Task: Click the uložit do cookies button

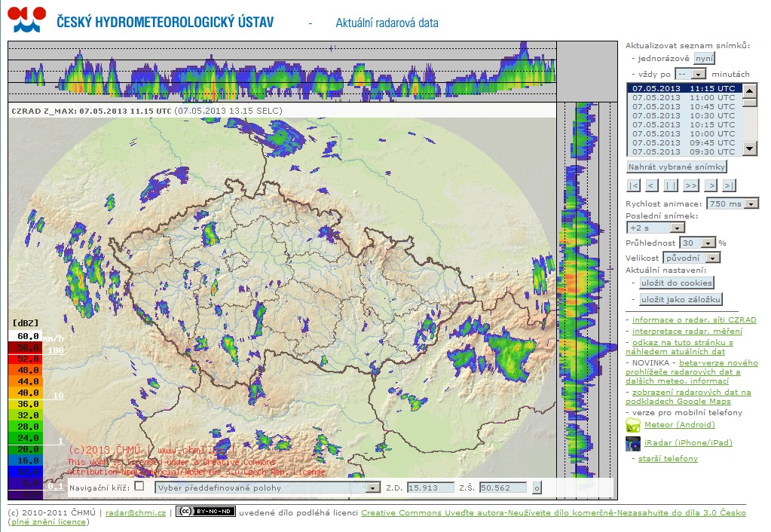Action: point(676,283)
